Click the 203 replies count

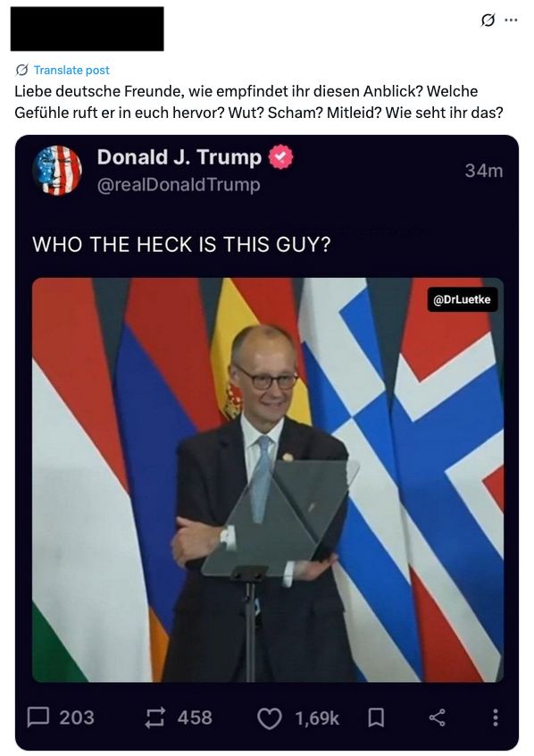77,718
